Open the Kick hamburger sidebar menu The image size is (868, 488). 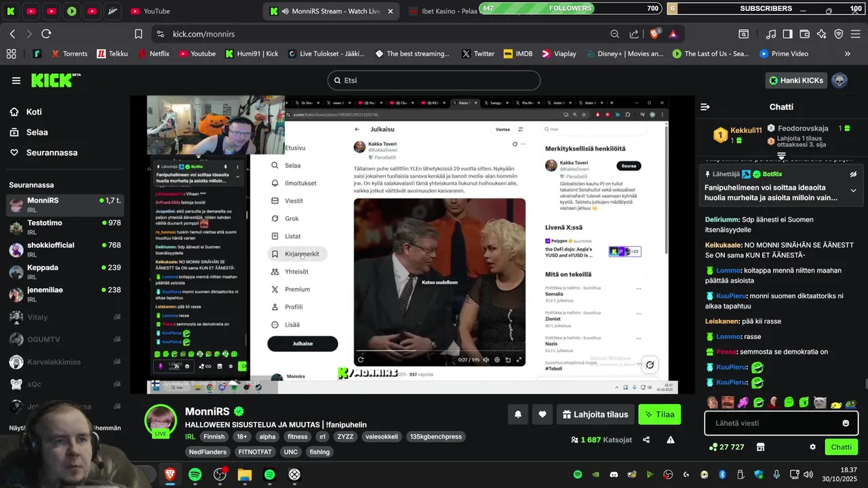pyautogui.click(x=16, y=81)
